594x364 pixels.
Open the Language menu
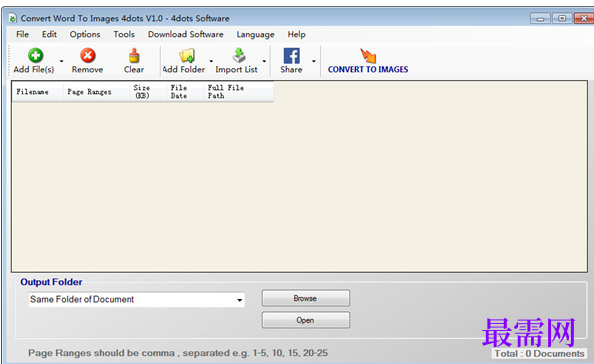pyautogui.click(x=255, y=34)
